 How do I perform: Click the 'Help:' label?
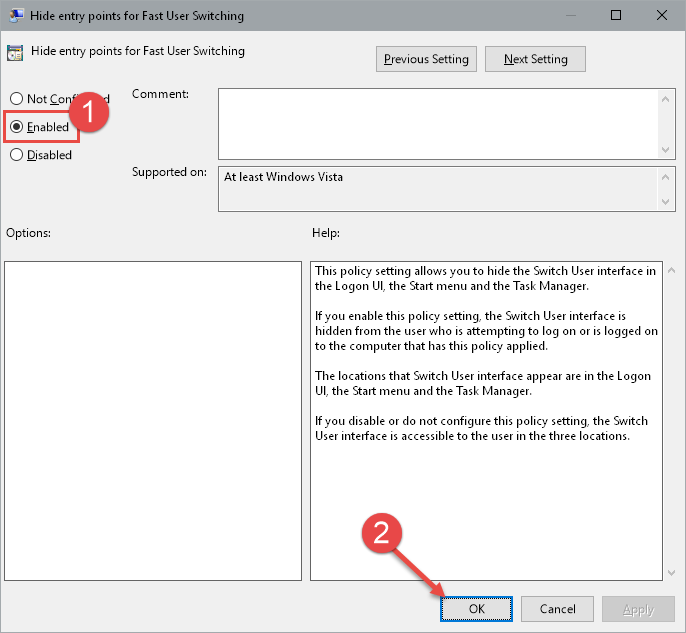[326, 233]
